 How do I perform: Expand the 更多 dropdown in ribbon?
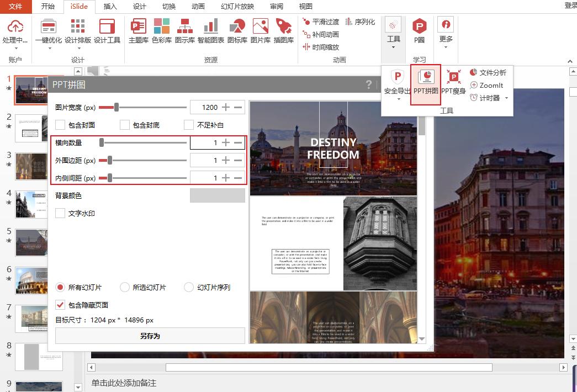[x=446, y=47]
